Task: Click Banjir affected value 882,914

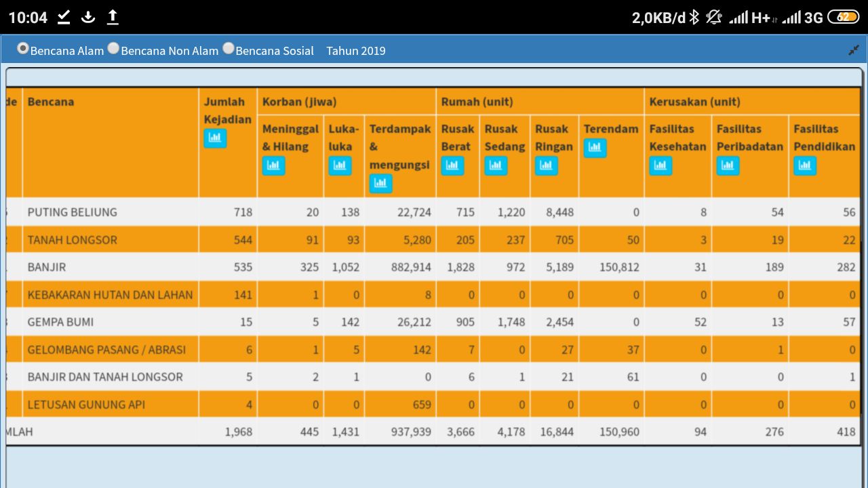Action: pyautogui.click(x=411, y=267)
